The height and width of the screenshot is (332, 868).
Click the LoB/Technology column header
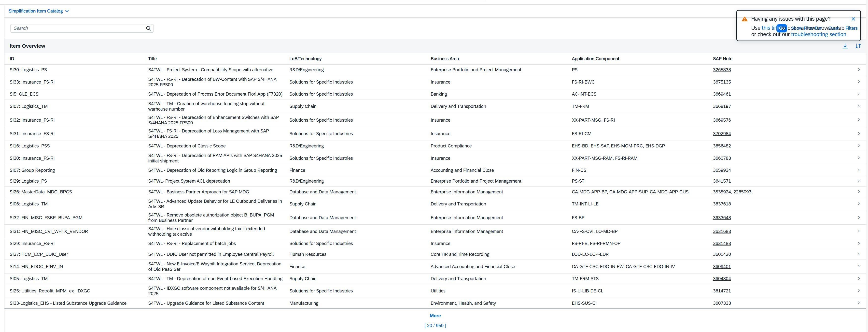[x=305, y=59]
